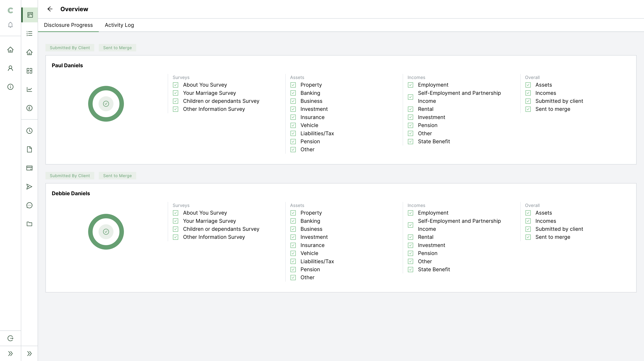Toggle Debbie's Property asset checkbox
Image resolution: width=644 pixels, height=361 pixels.
point(293,213)
